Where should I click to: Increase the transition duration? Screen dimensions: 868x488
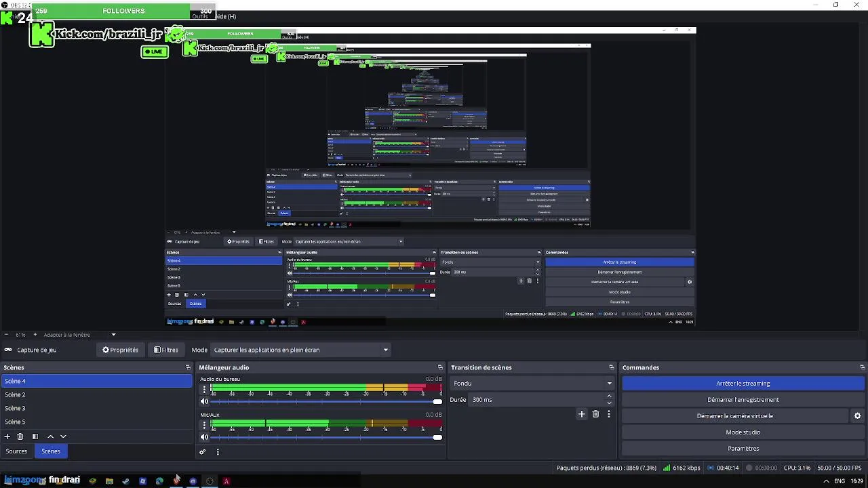pos(609,396)
